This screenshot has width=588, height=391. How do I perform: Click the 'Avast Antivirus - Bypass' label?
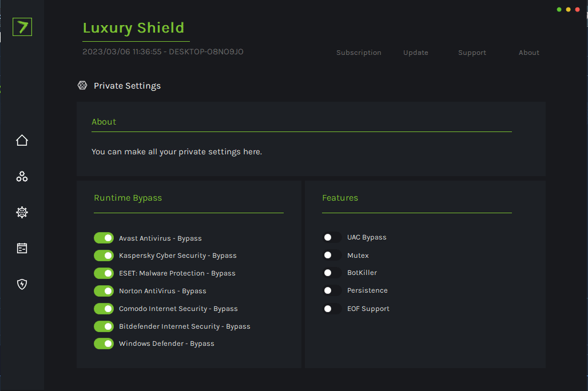160,238
